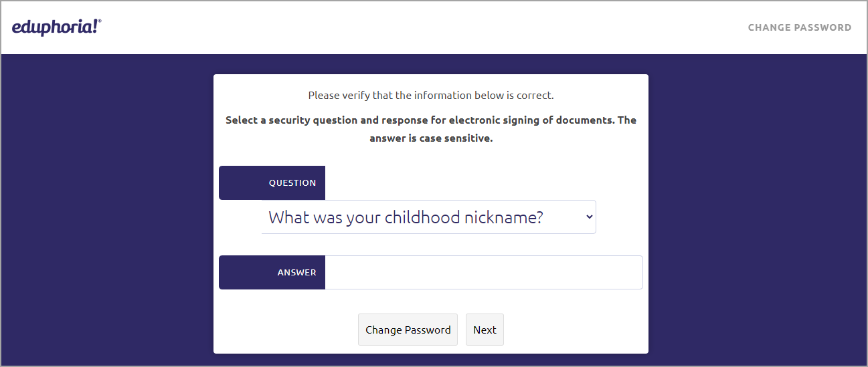The image size is (868, 367).
Task: Click the QUESTION label block
Action: point(272,182)
